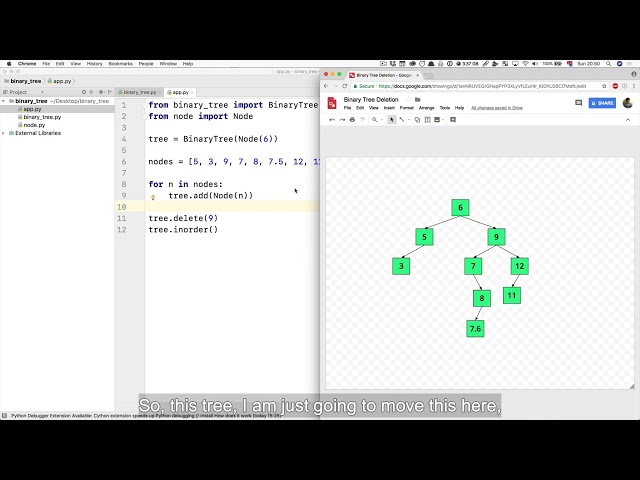640x480 pixels.
Task: Click the Binary Tree Deletion title field
Action: pos(371,100)
